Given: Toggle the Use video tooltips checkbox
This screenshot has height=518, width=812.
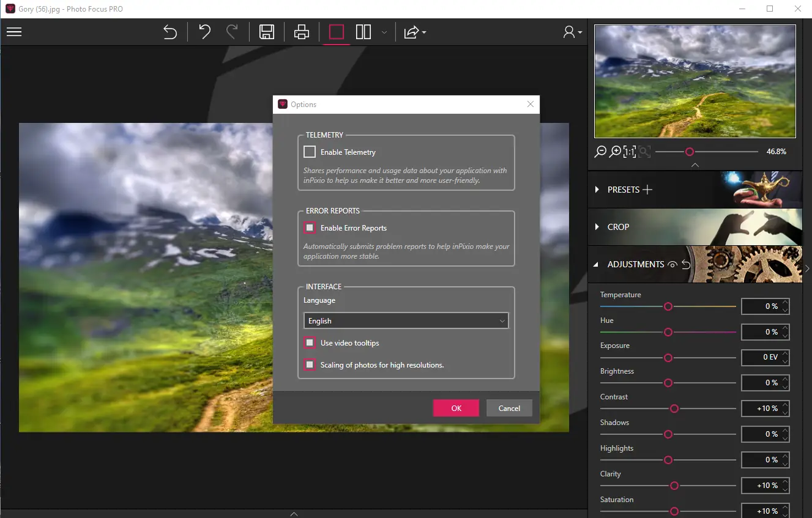Looking at the screenshot, I should click(310, 342).
